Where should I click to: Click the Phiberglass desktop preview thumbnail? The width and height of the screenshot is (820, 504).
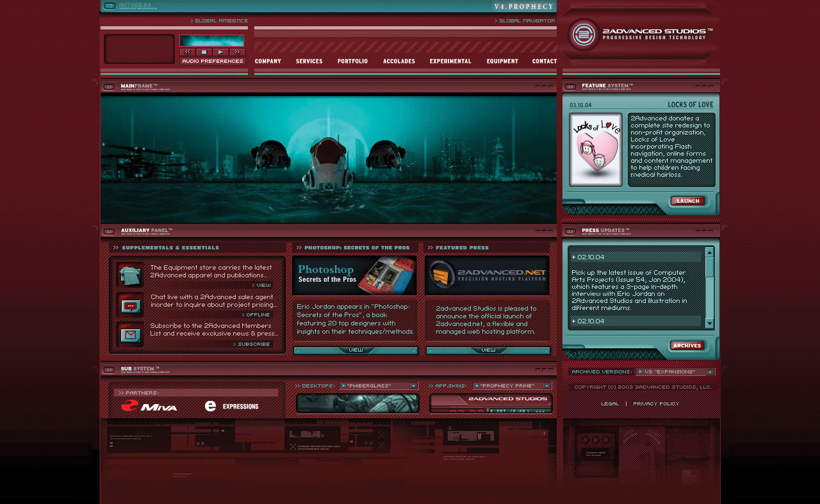point(357,403)
